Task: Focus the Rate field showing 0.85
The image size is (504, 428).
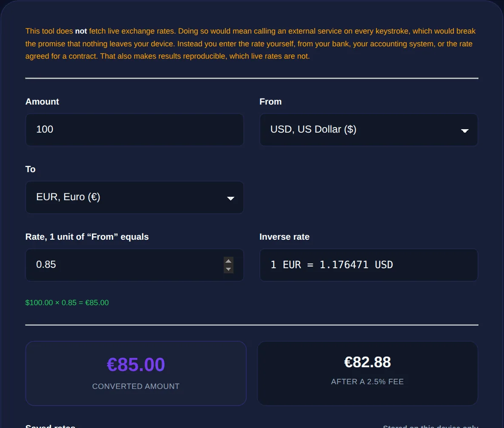Action: point(134,265)
